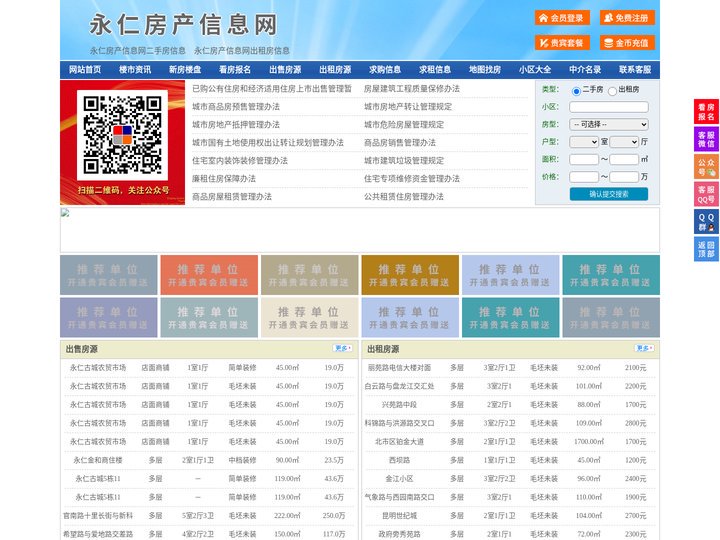Open the 廉租住房保障办法 link
This screenshot has width=720, height=540.
(x=224, y=179)
